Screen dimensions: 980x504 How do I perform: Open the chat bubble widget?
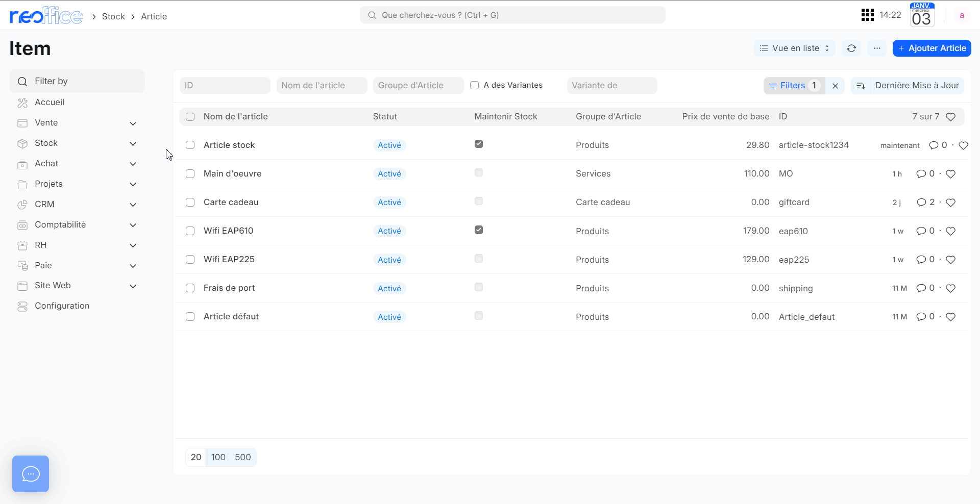click(x=31, y=474)
